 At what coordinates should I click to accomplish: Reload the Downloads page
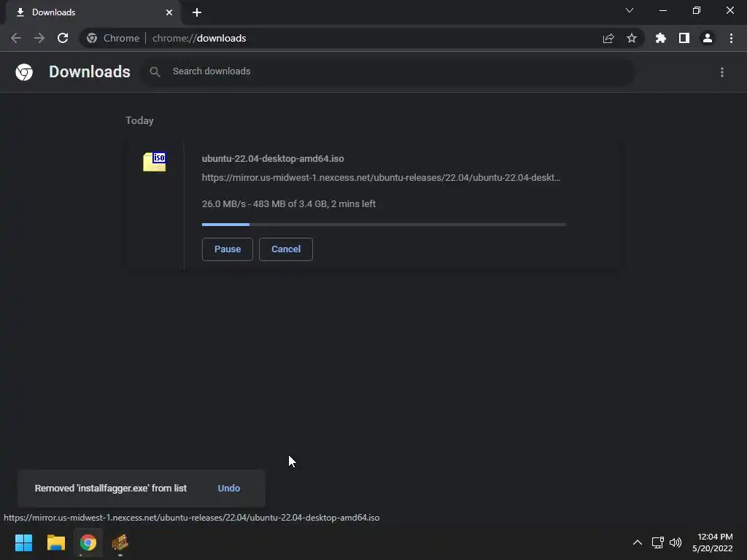(63, 38)
